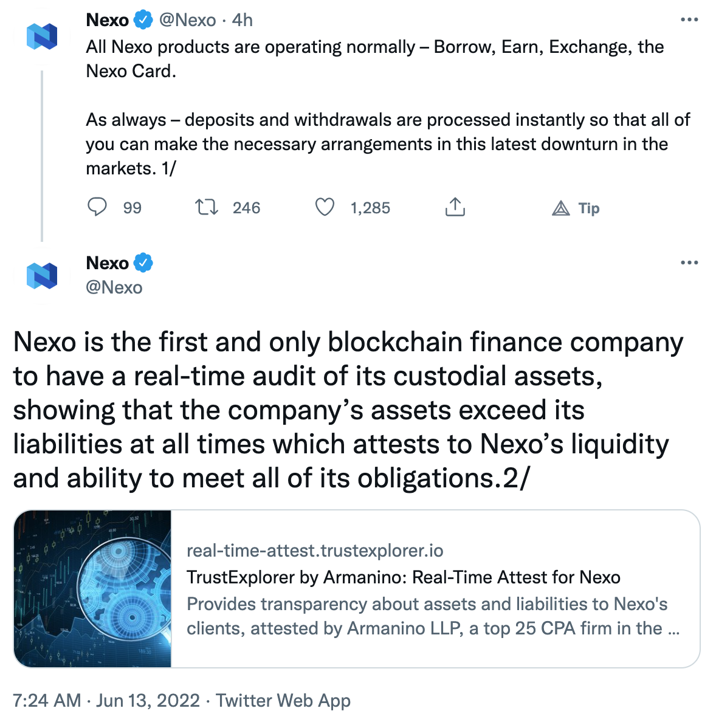Open the 4h timestamp link
Image resolution: width=716 pixels, height=728 pixels.
pyautogui.click(x=243, y=20)
